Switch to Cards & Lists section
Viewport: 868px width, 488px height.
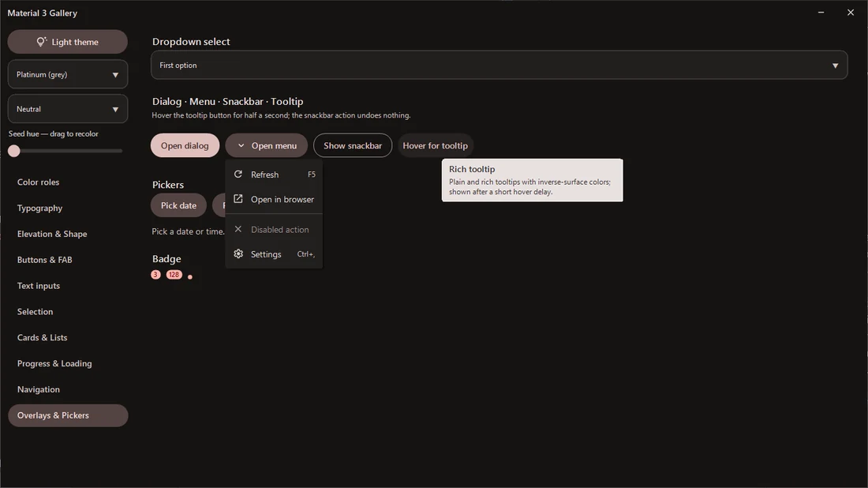click(x=68, y=337)
